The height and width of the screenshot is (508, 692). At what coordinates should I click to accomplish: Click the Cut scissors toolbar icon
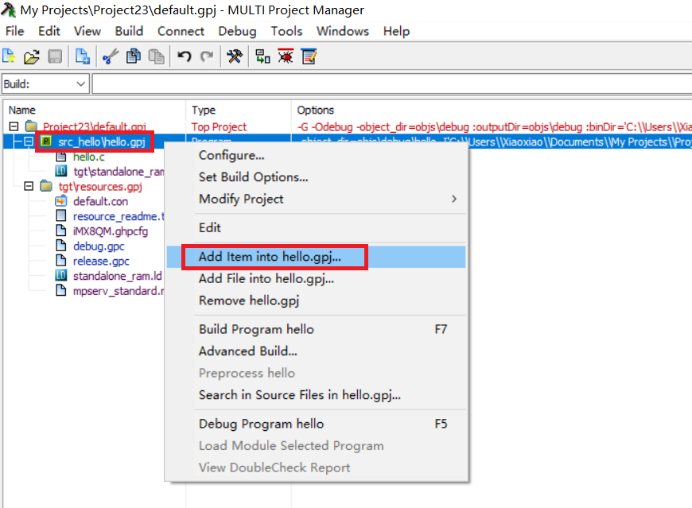click(110, 57)
